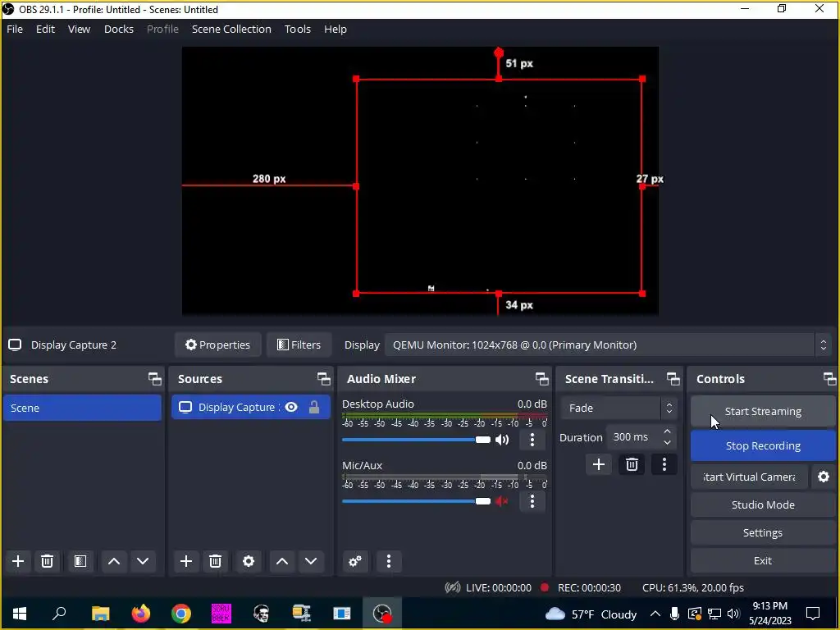Remove selected source with trash icon
The height and width of the screenshot is (630, 840).
216,561
